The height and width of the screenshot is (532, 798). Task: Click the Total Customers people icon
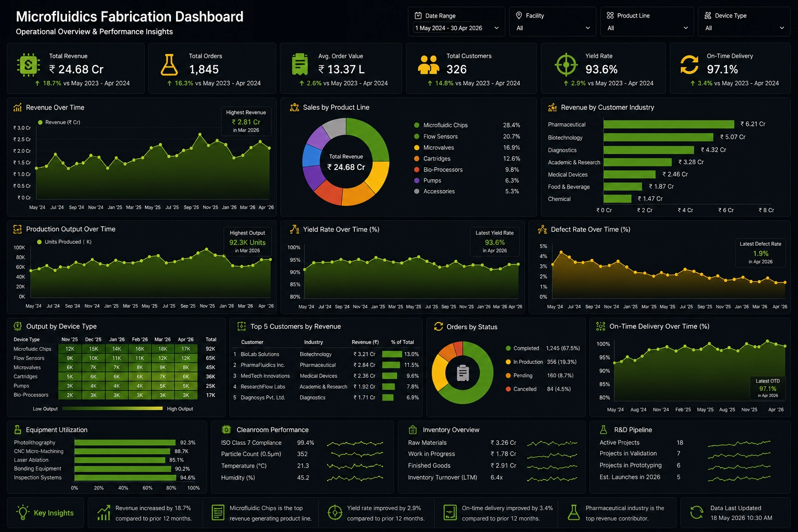(x=429, y=65)
